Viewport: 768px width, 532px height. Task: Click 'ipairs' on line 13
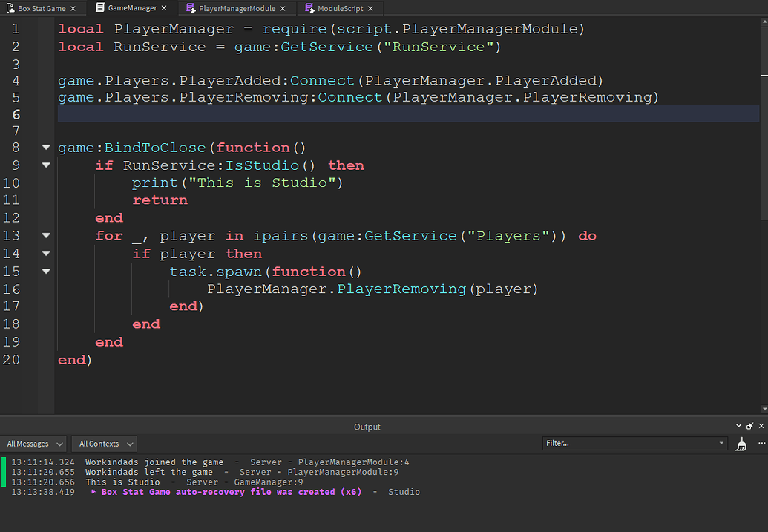280,236
